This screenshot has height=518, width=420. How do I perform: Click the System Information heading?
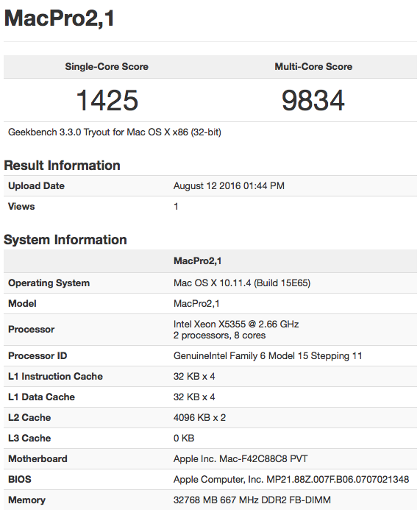click(65, 240)
